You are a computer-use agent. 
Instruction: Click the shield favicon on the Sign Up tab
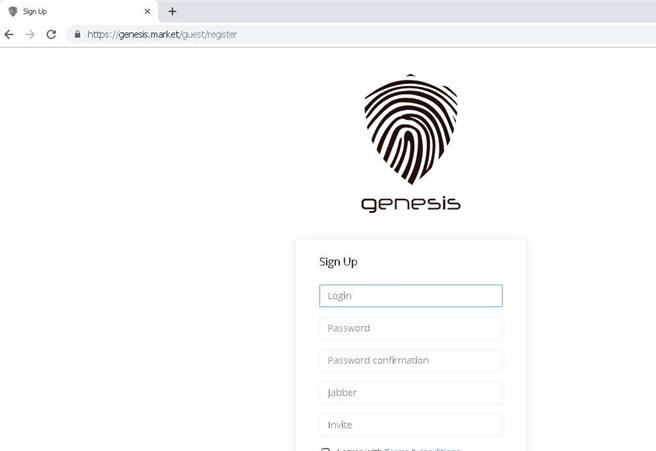[x=13, y=11]
